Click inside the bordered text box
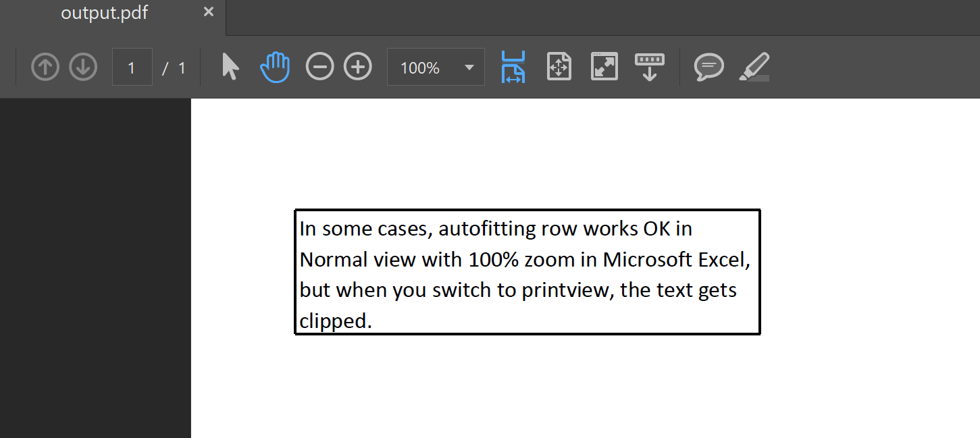Screen dimensions: 980x438 527,270
